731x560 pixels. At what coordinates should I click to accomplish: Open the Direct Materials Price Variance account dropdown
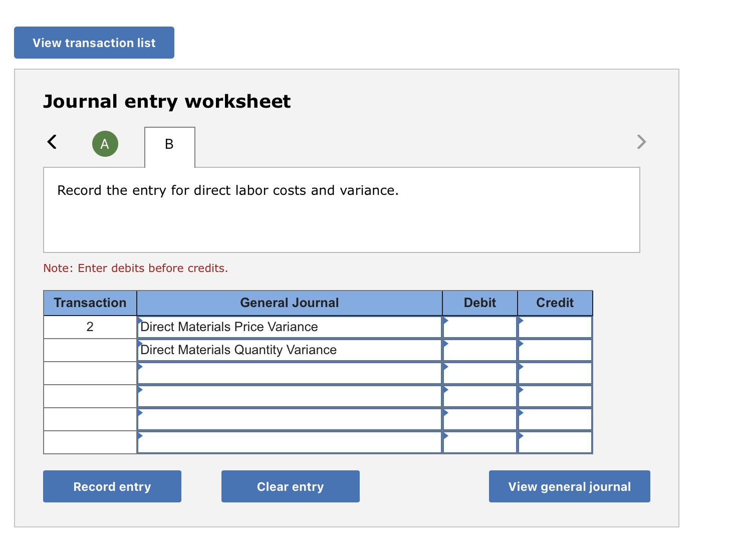point(290,327)
